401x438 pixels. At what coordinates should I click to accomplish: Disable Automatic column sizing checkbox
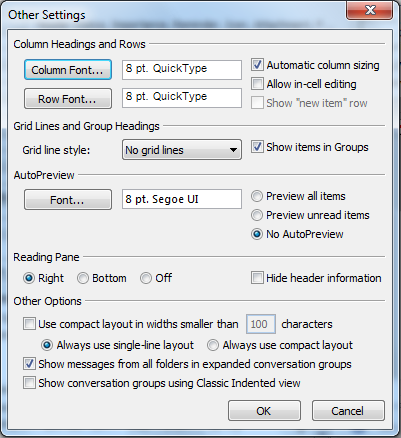pos(257,65)
